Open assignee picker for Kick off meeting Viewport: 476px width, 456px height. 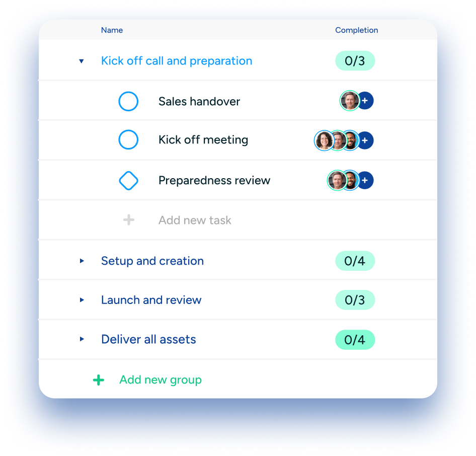(365, 140)
